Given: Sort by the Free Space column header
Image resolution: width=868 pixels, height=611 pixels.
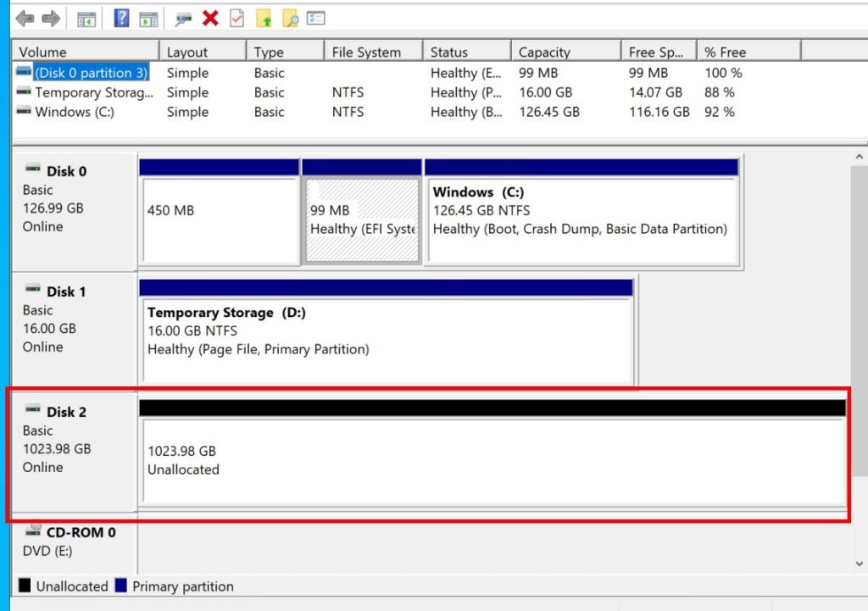Looking at the screenshot, I should tap(659, 52).
